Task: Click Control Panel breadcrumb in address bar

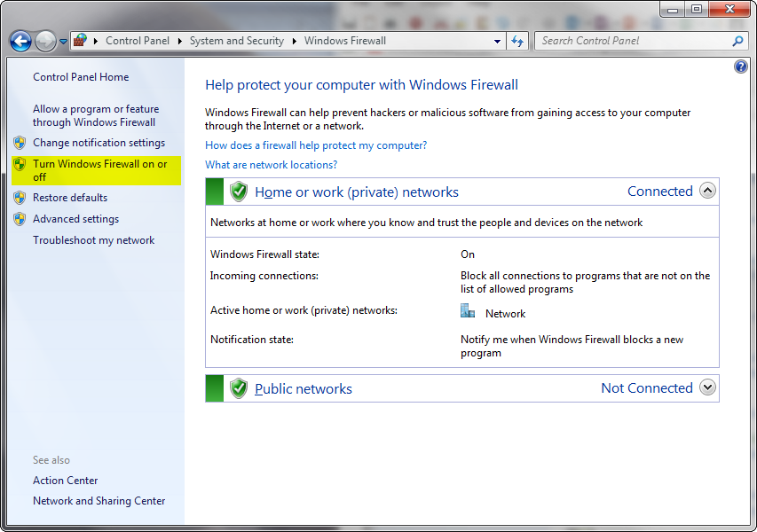Action: pyautogui.click(x=138, y=41)
